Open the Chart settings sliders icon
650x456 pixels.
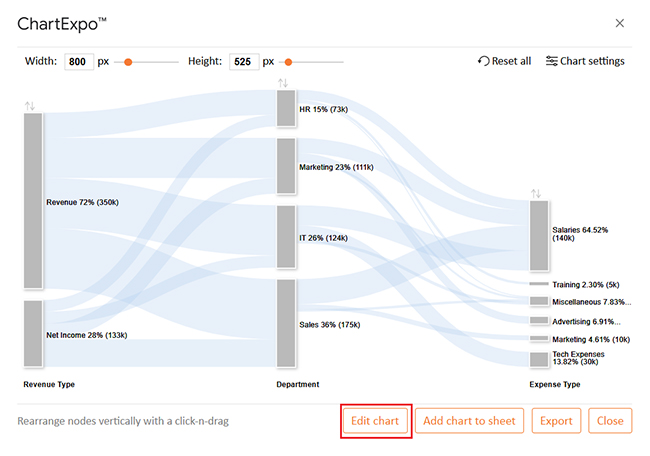tap(551, 61)
